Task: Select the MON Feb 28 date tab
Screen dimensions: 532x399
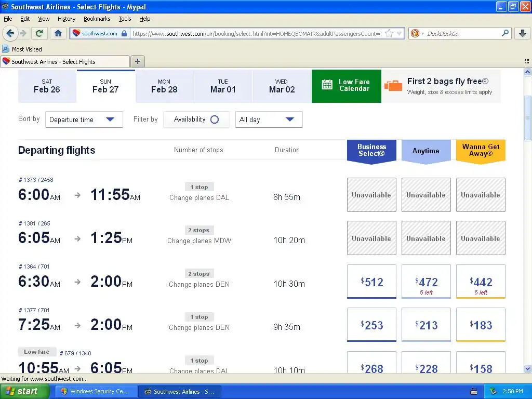Action: pyautogui.click(x=165, y=86)
